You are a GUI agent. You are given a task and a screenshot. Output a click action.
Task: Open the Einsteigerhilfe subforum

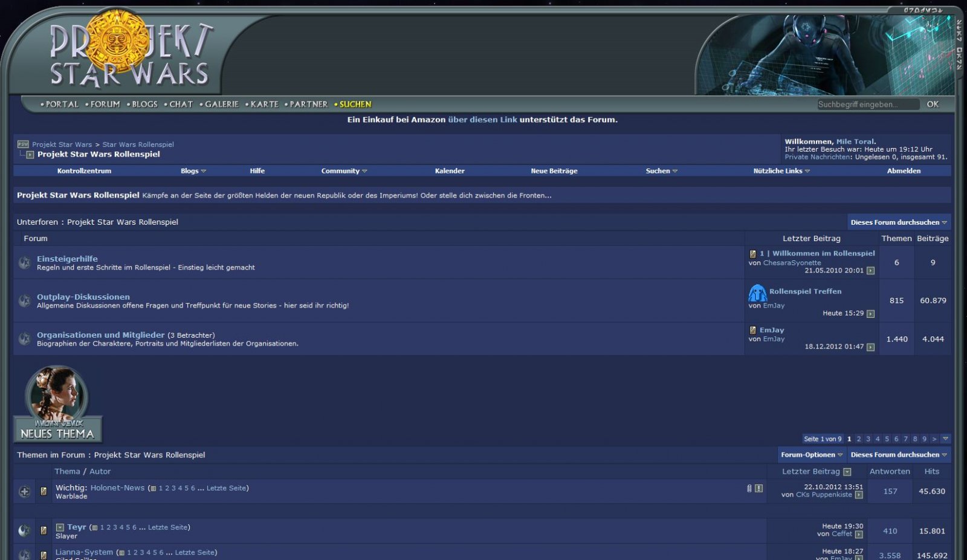click(x=67, y=259)
